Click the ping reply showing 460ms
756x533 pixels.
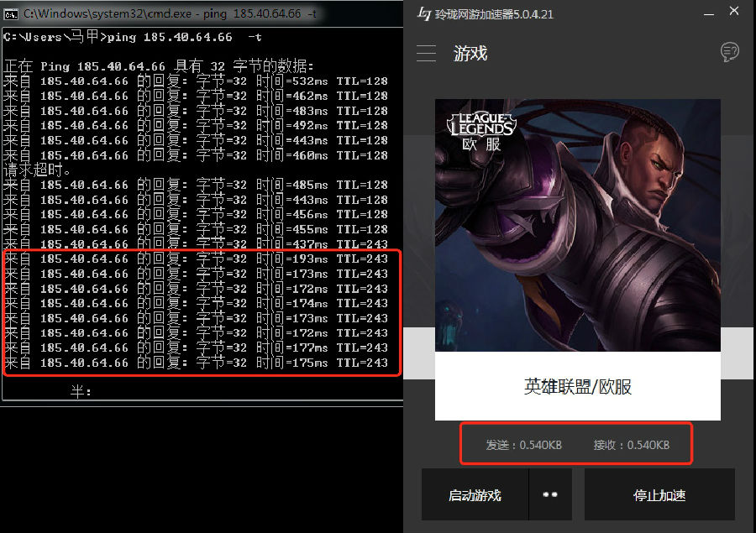(195, 155)
